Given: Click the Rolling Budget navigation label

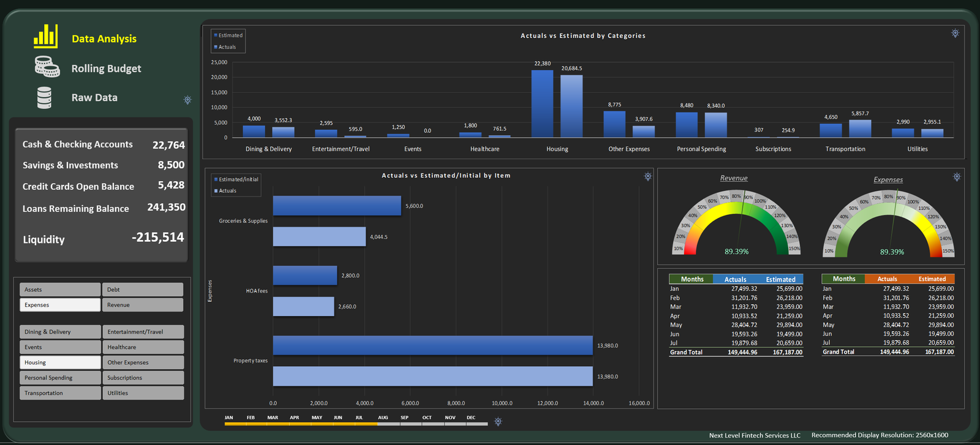Looking at the screenshot, I should pyautogui.click(x=106, y=69).
